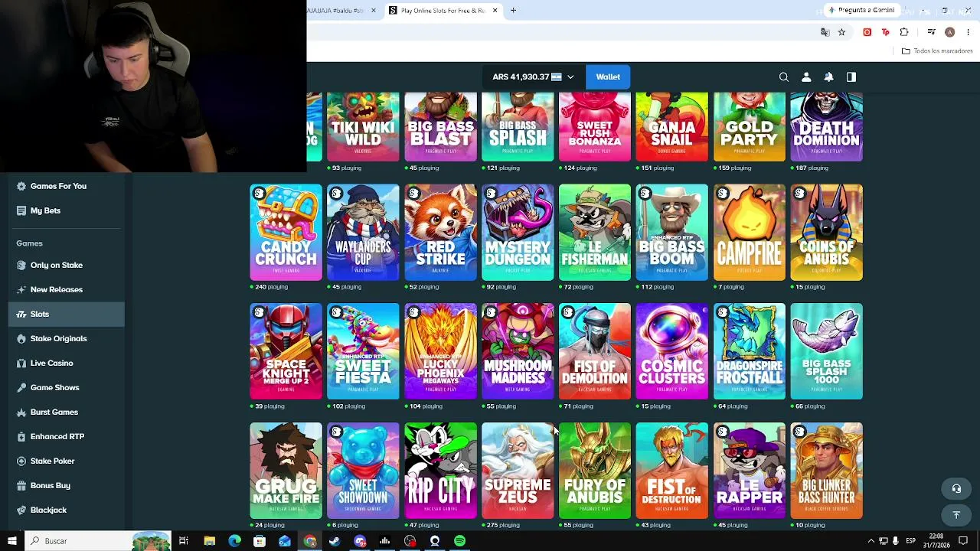Open the Le Fisherman slot game

[x=595, y=233]
